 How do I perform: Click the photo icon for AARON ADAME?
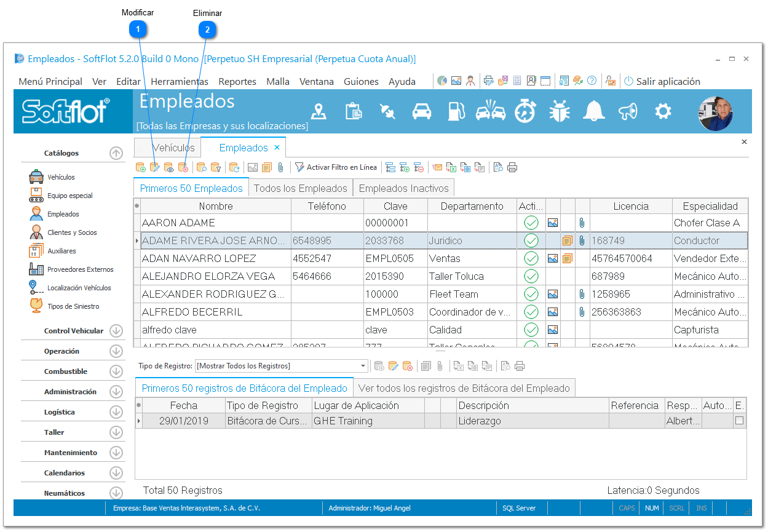(553, 223)
